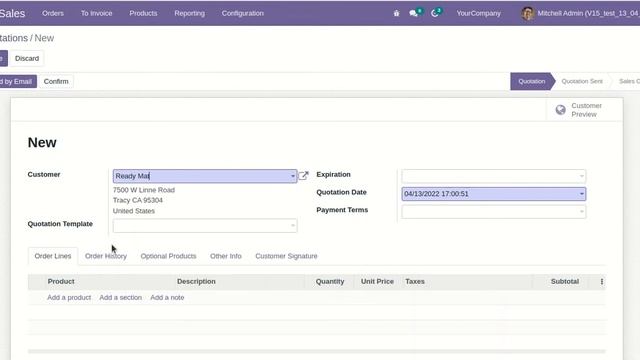Click the address line Tracy CA 95304

point(138,200)
